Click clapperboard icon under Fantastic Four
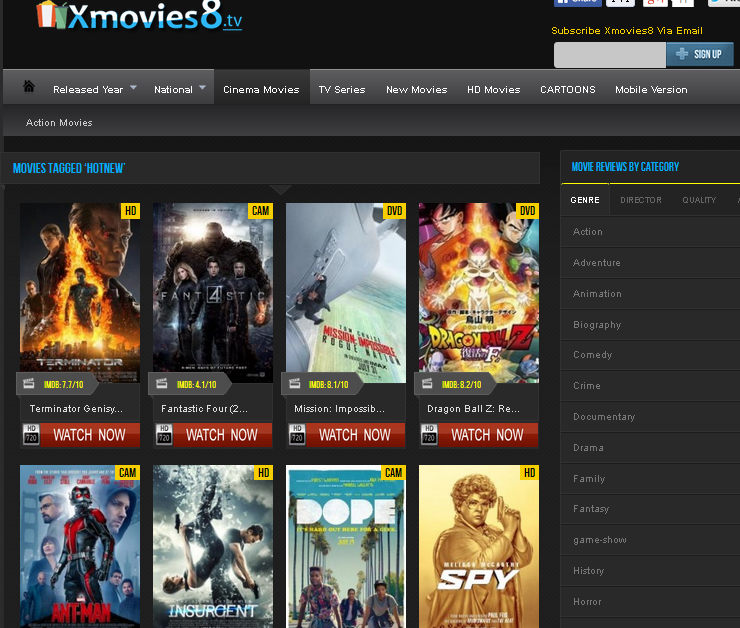740x628 pixels. pos(162,384)
